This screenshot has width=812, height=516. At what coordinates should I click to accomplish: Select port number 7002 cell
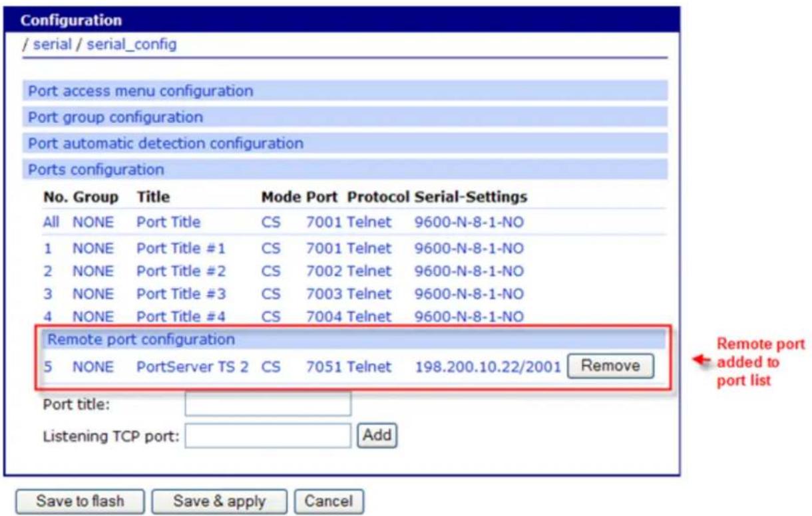click(324, 271)
